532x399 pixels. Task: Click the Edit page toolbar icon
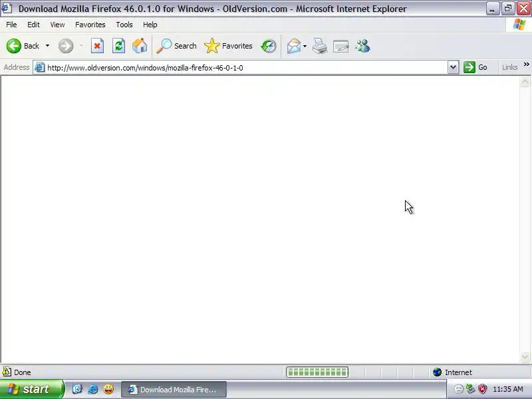[341, 46]
